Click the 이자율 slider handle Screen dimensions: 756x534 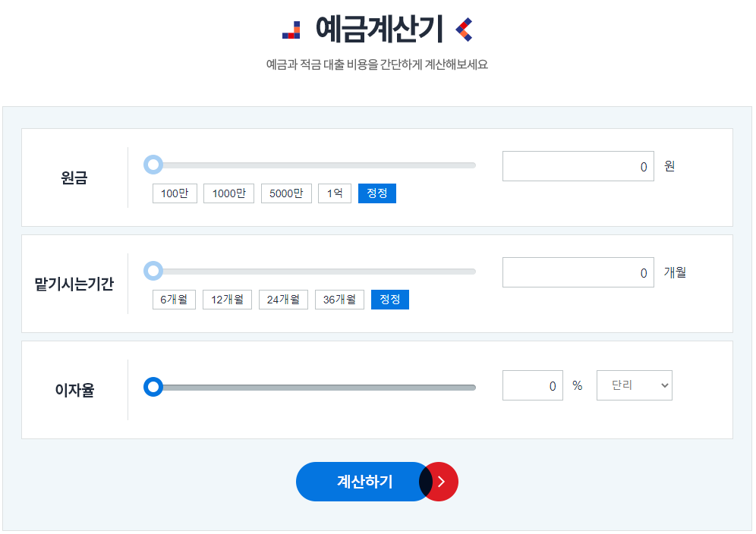(x=155, y=386)
